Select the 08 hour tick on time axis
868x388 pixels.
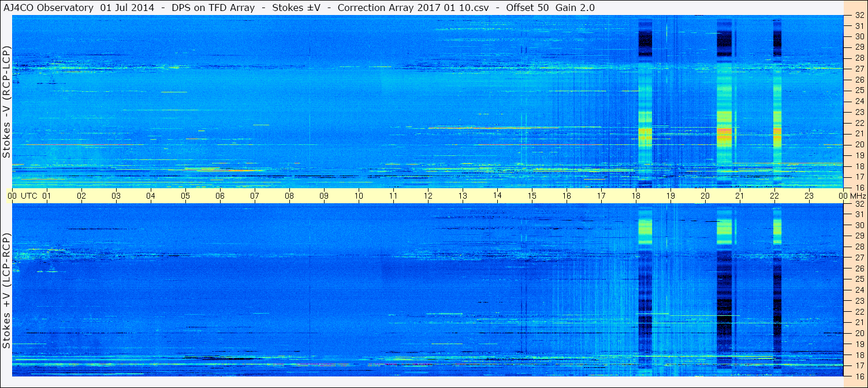coord(289,196)
